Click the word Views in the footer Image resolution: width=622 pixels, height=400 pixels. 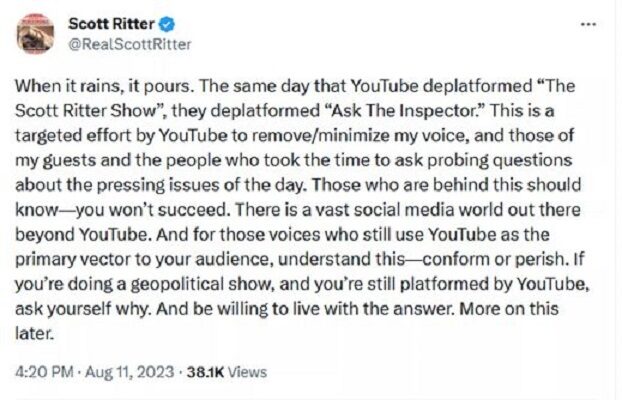click(x=248, y=372)
